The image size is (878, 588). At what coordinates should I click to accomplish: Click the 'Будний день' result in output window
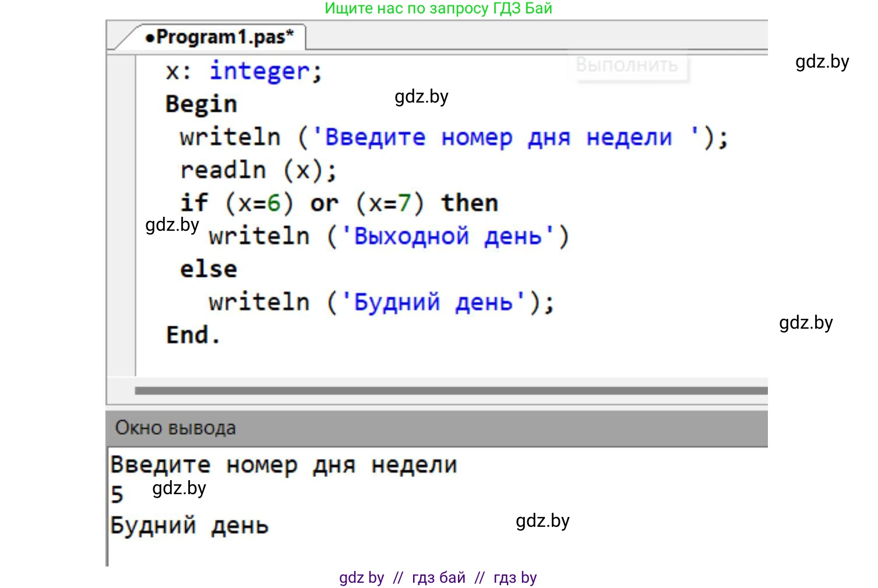189,526
